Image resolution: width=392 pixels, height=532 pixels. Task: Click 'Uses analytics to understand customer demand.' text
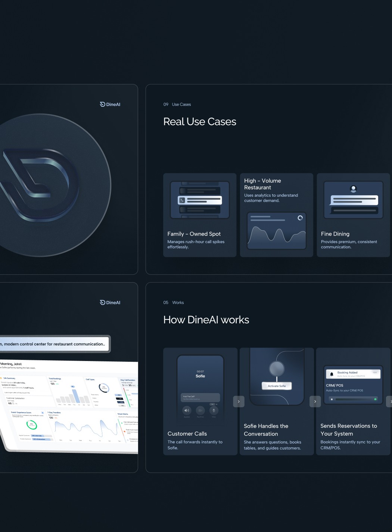(271, 198)
